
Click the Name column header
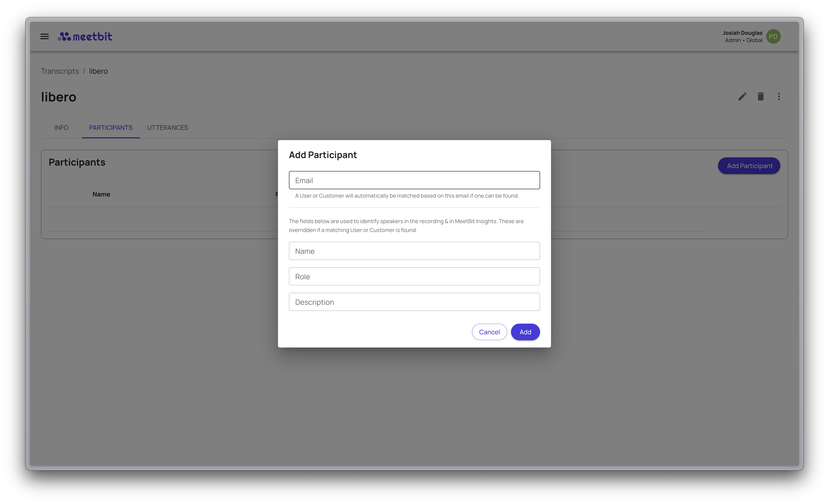pos(101,194)
